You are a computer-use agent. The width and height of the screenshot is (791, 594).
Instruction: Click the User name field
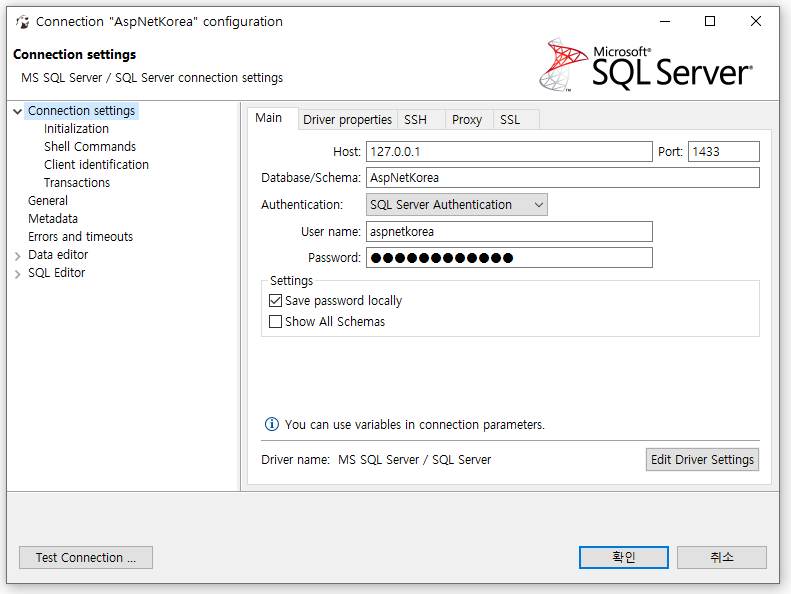pyautogui.click(x=509, y=232)
